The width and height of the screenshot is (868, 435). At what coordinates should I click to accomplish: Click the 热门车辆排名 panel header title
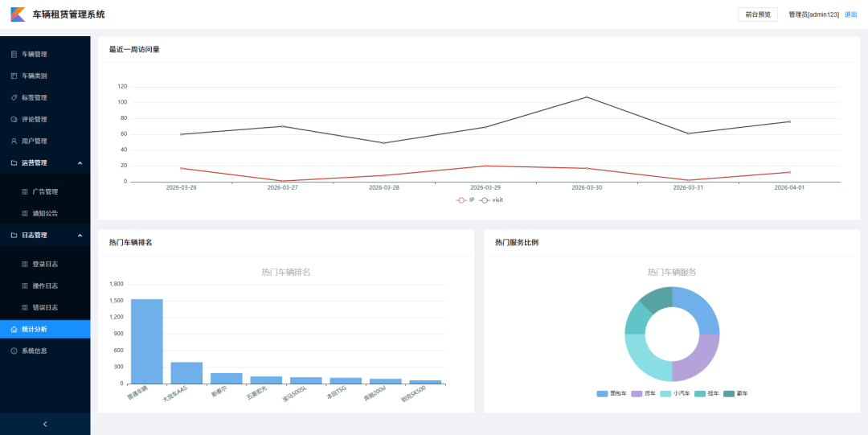click(131, 243)
